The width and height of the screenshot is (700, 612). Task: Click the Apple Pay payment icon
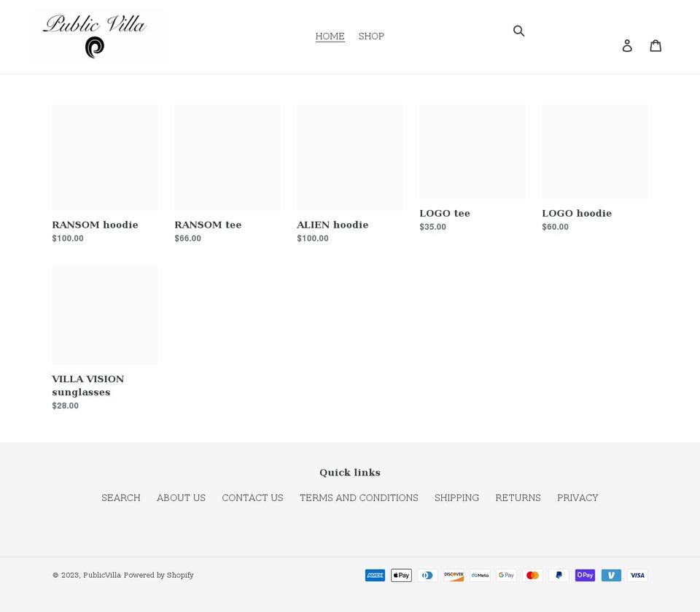401,576
